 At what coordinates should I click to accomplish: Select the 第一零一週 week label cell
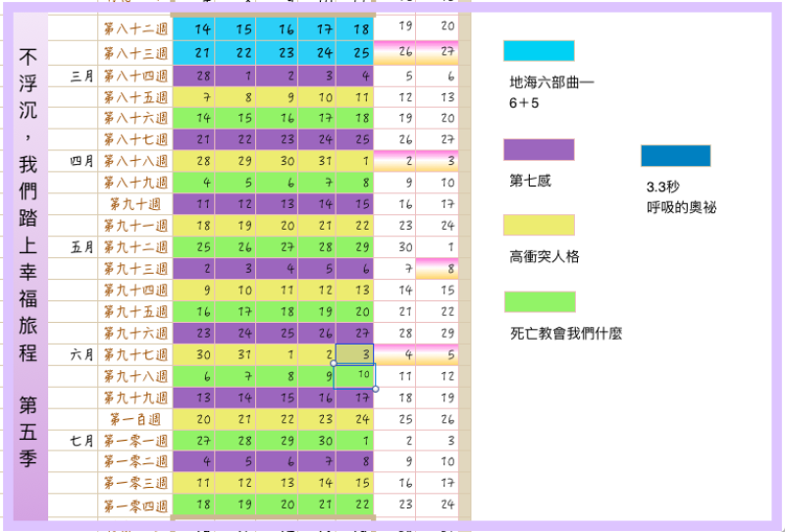(x=135, y=441)
